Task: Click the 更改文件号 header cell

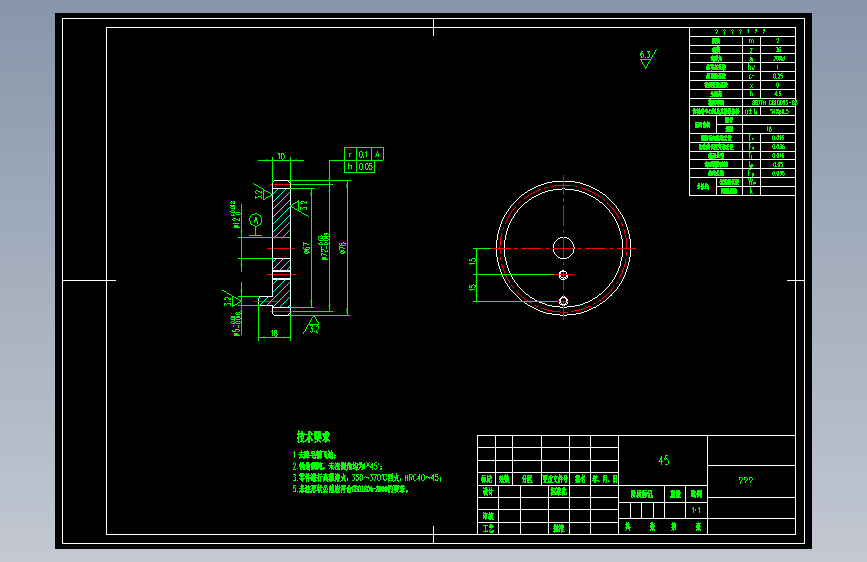Action: pos(555,479)
